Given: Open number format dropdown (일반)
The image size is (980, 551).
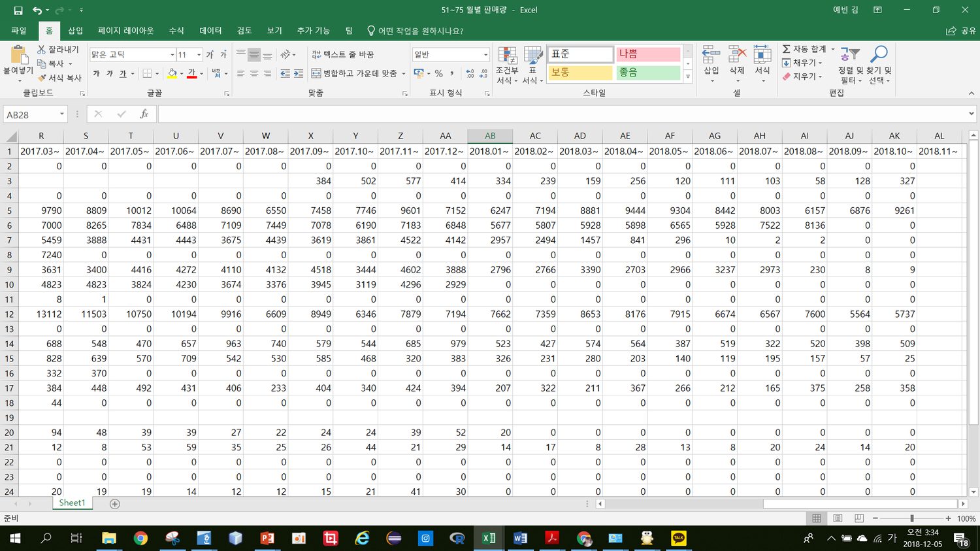Looking at the screenshot, I should click(x=485, y=55).
